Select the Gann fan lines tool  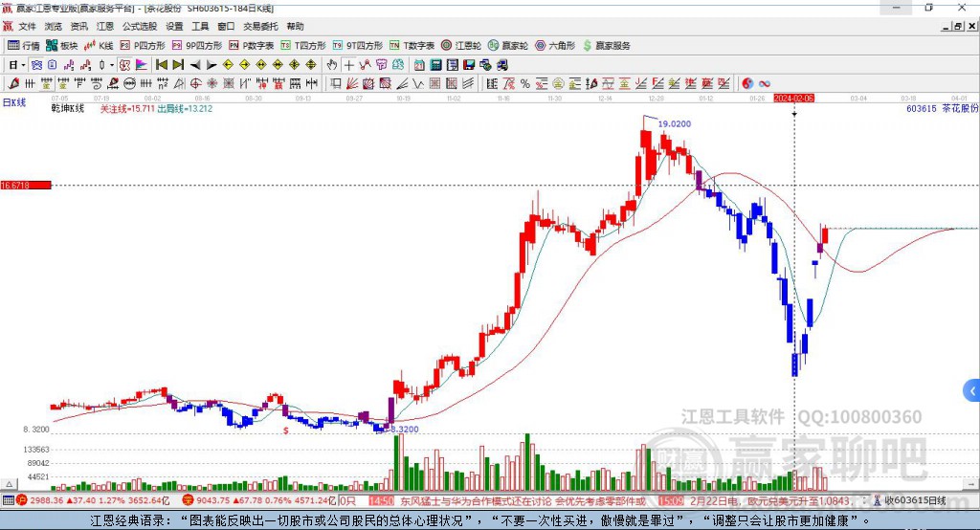pyautogui.click(x=352, y=84)
